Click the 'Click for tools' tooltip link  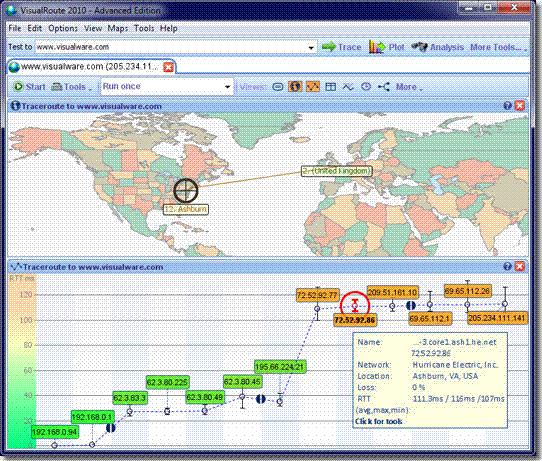pos(379,421)
